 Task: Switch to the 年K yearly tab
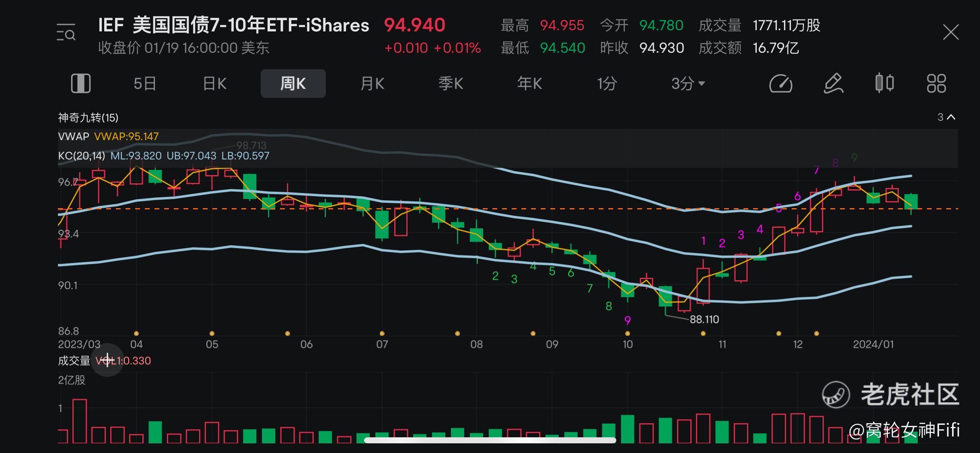coord(529,84)
